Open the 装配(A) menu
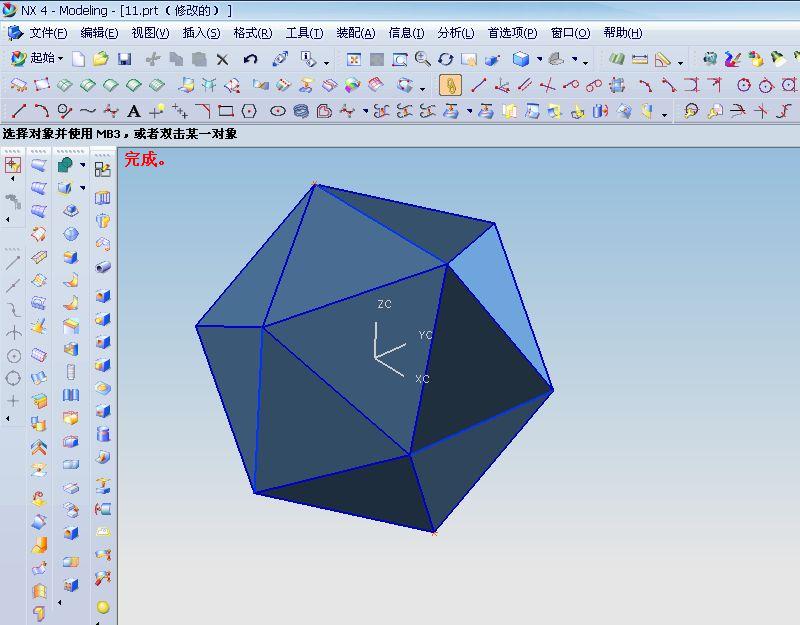 pyautogui.click(x=356, y=33)
